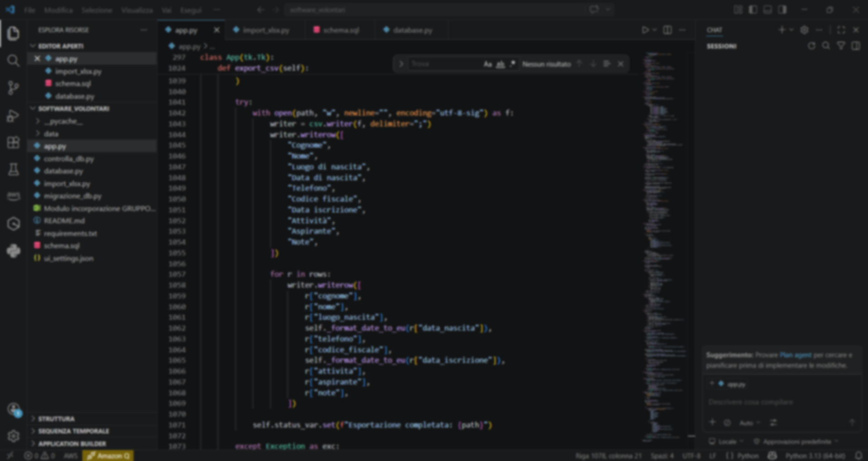Go to previous find match arrow
Screen dimensions: 868x461
579,64
